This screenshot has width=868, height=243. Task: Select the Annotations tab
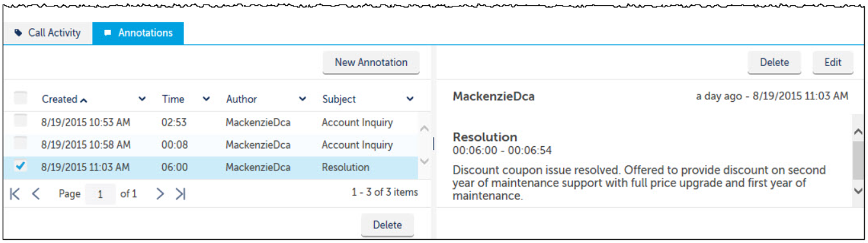pos(138,33)
